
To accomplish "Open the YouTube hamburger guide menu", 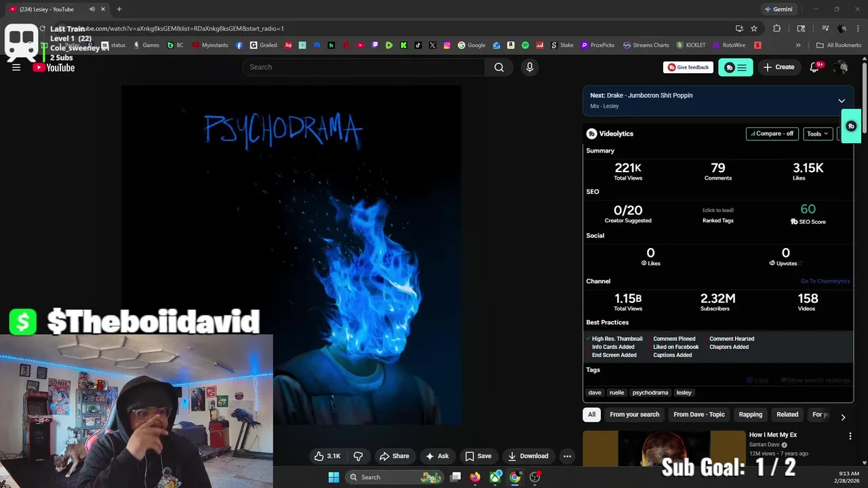I will 16,67.
